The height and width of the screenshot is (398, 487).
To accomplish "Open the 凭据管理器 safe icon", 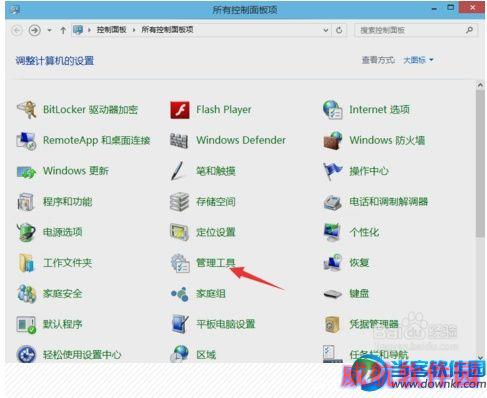I will coord(332,324).
